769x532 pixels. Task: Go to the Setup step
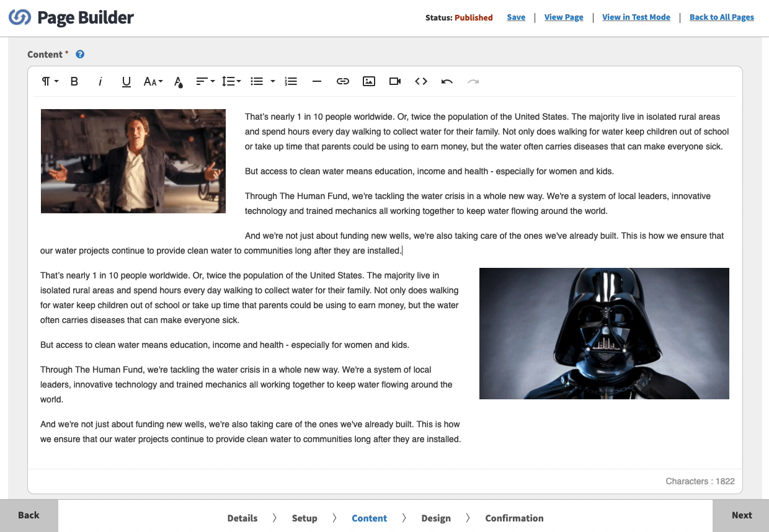(x=304, y=518)
